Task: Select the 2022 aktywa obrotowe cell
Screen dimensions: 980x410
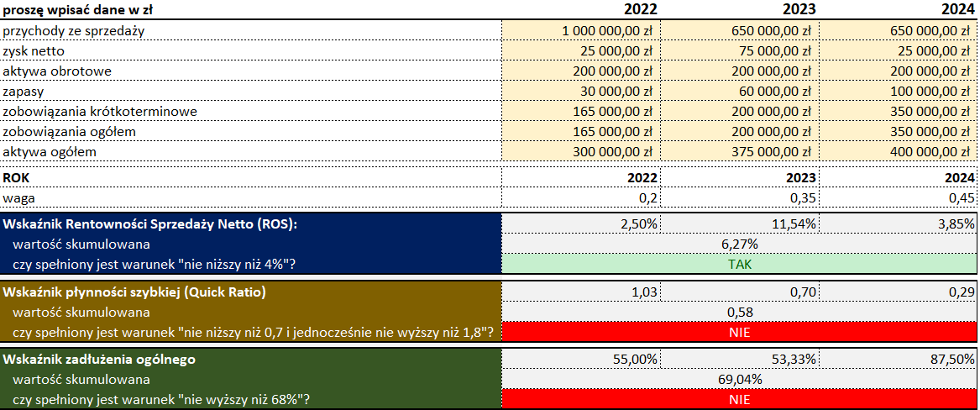Action: coord(580,71)
